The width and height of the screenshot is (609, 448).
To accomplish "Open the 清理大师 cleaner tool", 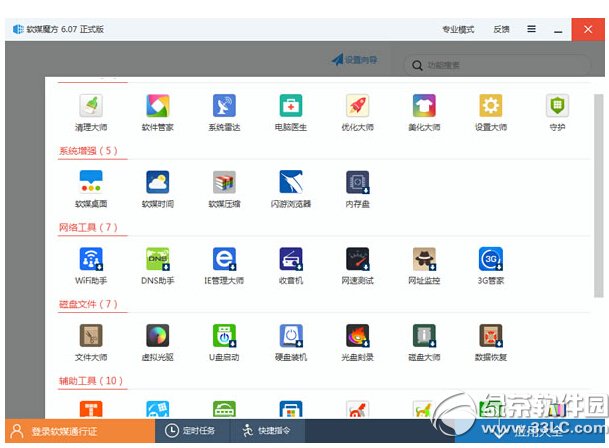I will [x=91, y=107].
